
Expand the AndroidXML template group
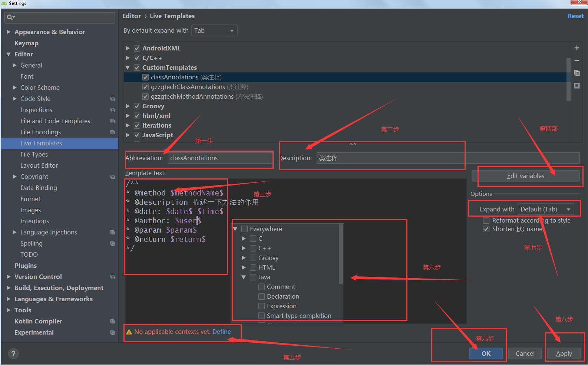click(x=128, y=48)
